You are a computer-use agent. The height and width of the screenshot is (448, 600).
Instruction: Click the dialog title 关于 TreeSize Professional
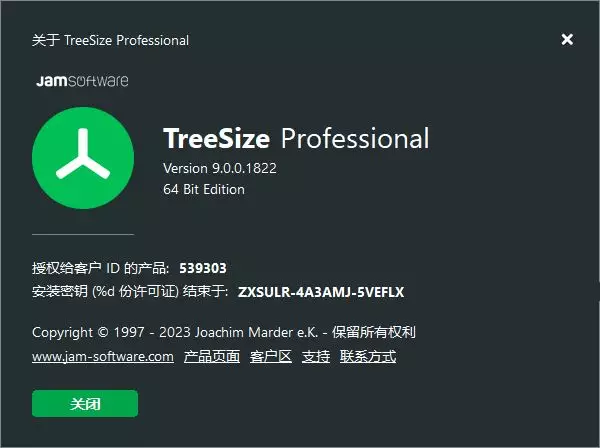pos(111,40)
